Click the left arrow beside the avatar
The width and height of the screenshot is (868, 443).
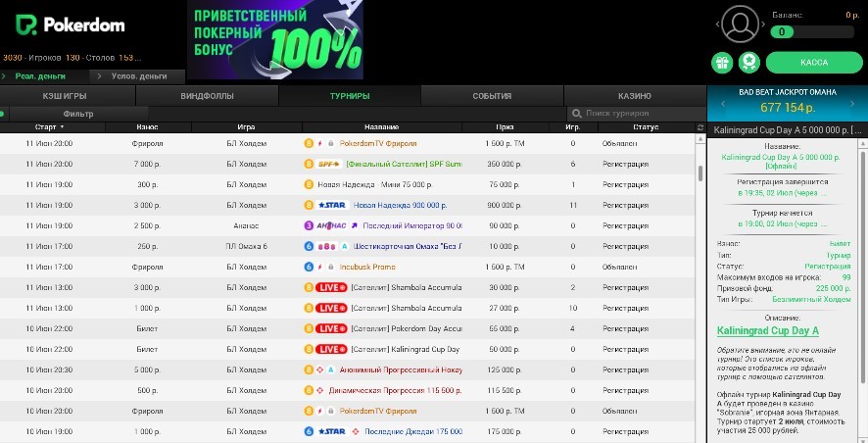tap(717, 25)
